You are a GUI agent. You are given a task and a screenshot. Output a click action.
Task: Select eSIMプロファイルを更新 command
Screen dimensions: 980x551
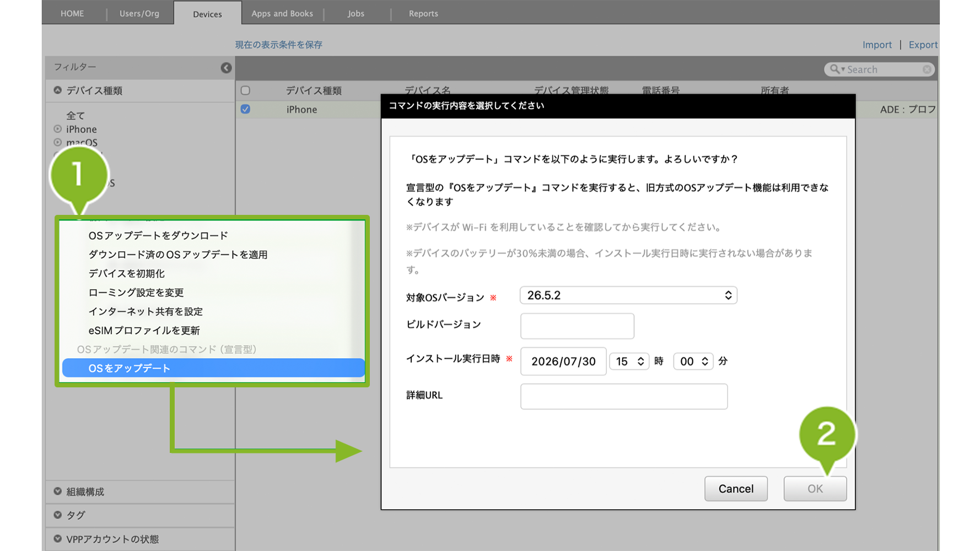pos(144,331)
